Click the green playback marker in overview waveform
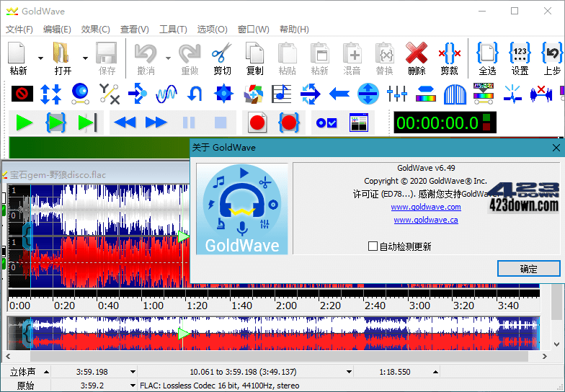The image size is (565, 392). click(184, 333)
